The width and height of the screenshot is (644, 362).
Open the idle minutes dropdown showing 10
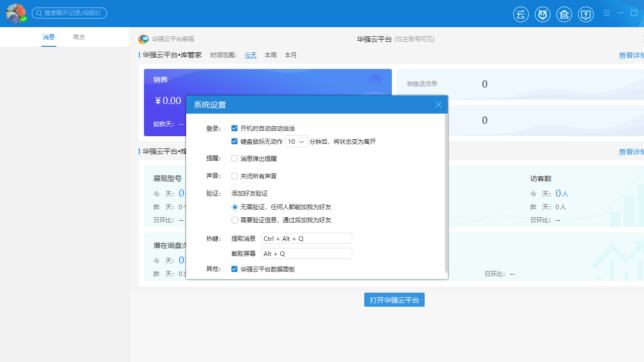[x=296, y=141]
